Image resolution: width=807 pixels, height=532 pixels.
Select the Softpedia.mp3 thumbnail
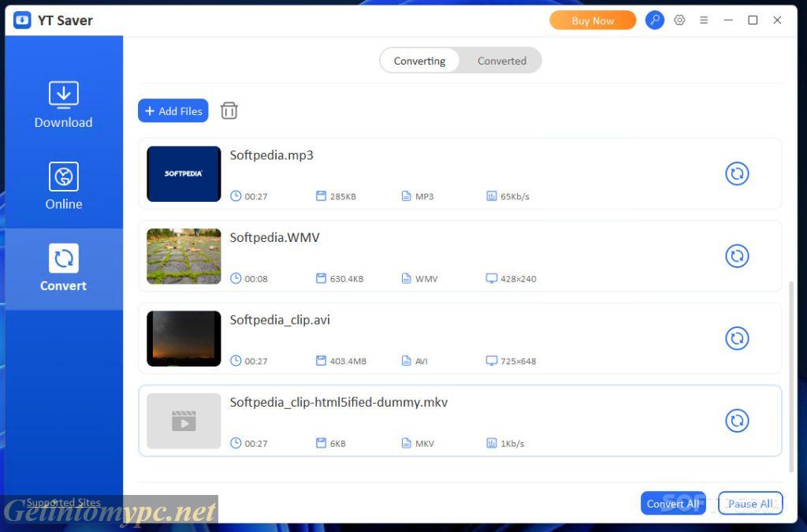[x=184, y=174]
